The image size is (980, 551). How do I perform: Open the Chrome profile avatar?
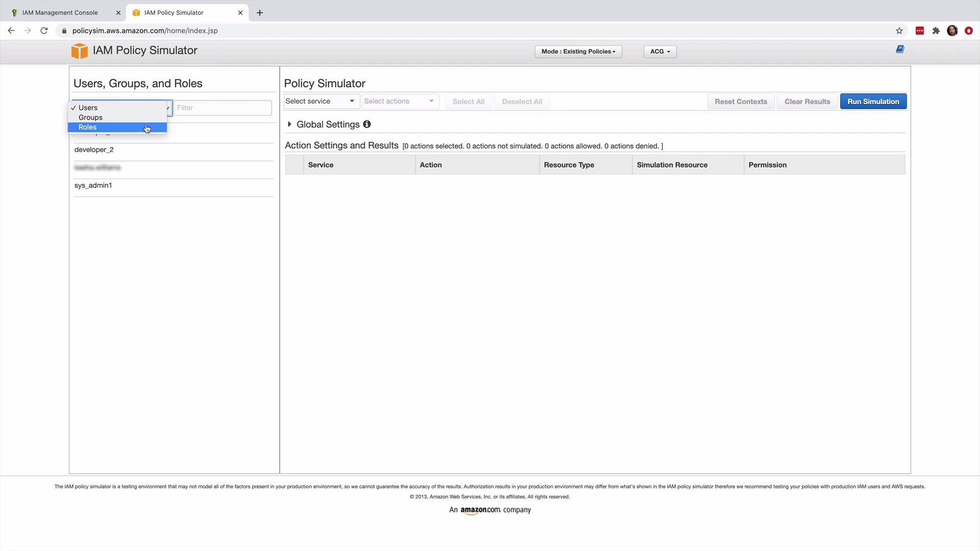pyautogui.click(x=952, y=31)
